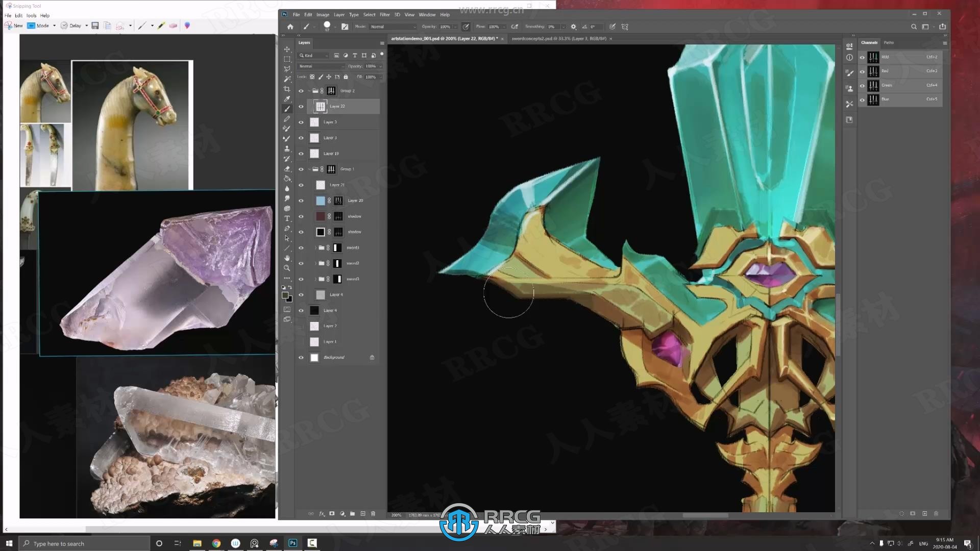Click New in Snipping Tool
The width and height of the screenshot is (980, 551).
(x=14, y=26)
